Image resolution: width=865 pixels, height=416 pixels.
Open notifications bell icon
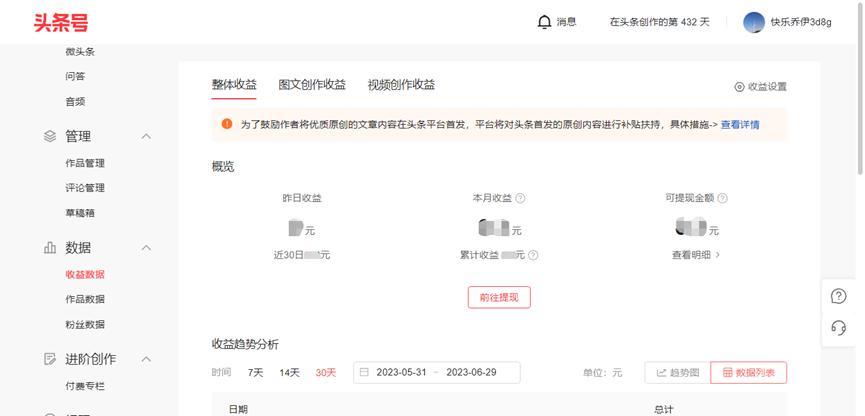(x=544, y=22)
